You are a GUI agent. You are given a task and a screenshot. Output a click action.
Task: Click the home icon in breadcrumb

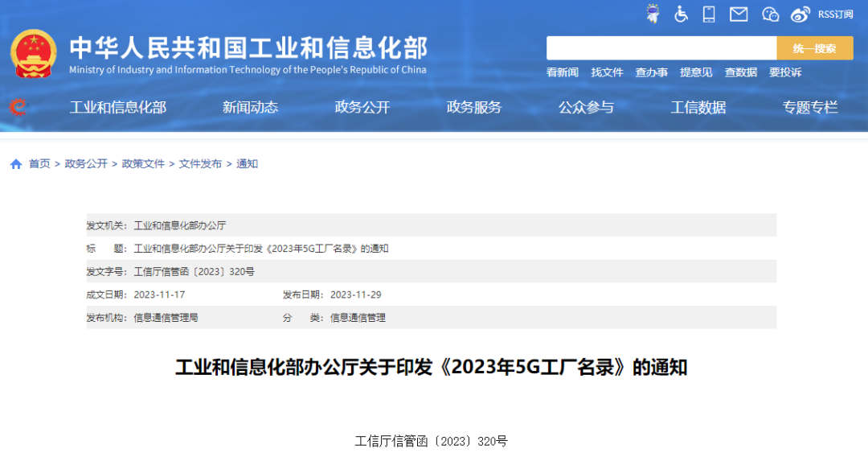click(16, 164)
